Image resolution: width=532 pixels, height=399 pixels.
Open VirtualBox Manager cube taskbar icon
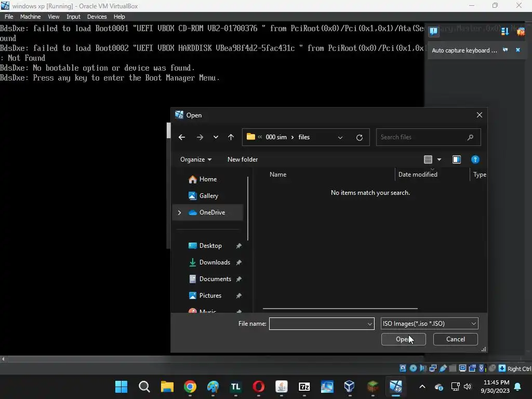[x=349, y=387]
